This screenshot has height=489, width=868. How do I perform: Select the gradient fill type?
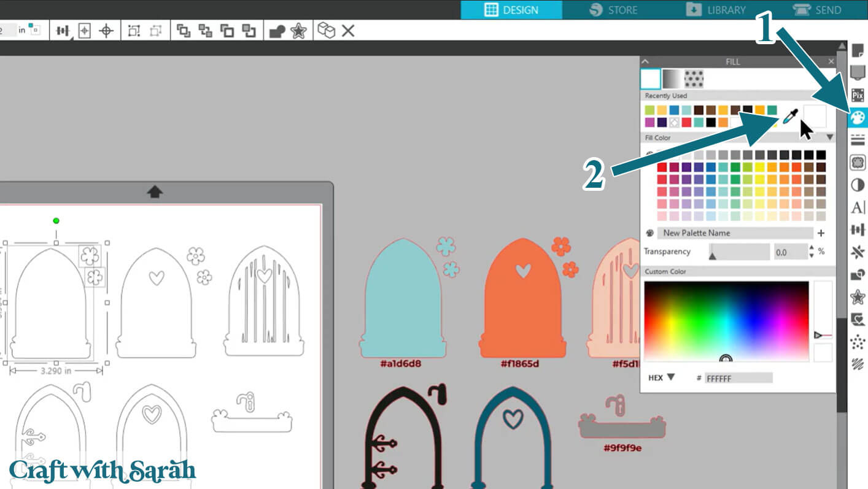point(672,79)
